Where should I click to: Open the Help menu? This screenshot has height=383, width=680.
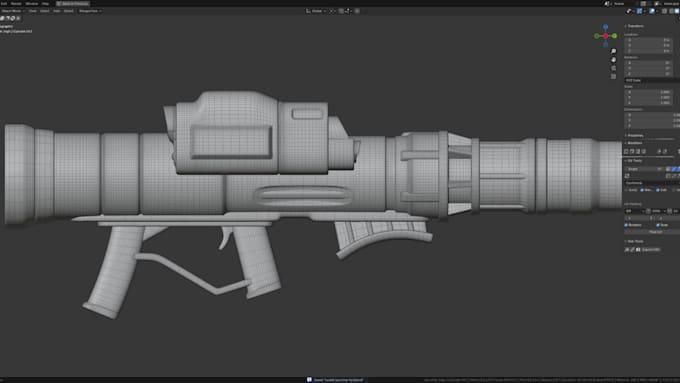tap(46, 3)
